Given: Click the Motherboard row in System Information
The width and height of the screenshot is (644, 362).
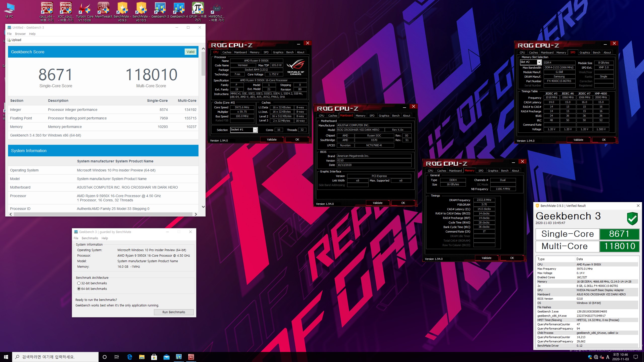Looking at the screenshot, I should point(103,187).
